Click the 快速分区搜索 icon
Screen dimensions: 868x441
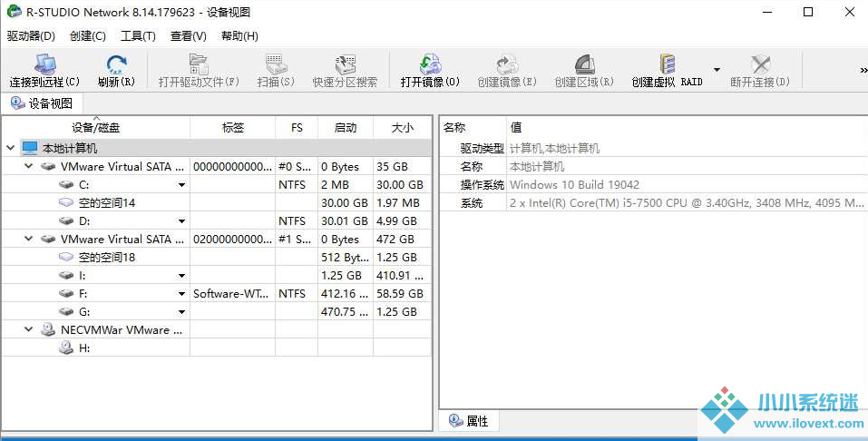[x=345, y=64]
